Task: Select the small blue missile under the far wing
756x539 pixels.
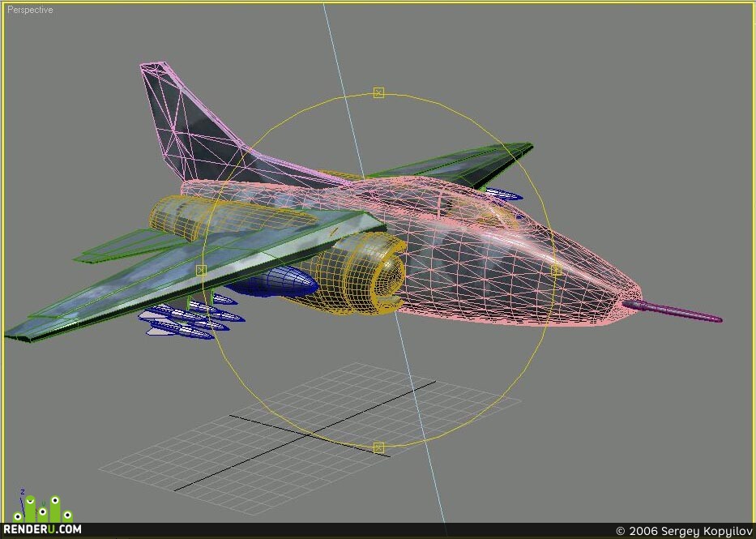Action: (x=504, y=194)
